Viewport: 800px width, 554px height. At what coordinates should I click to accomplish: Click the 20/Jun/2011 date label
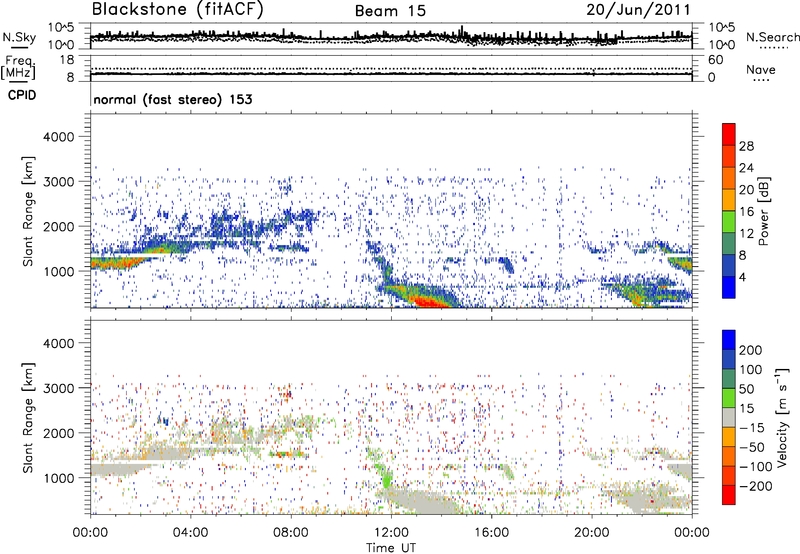pos(638,9)
